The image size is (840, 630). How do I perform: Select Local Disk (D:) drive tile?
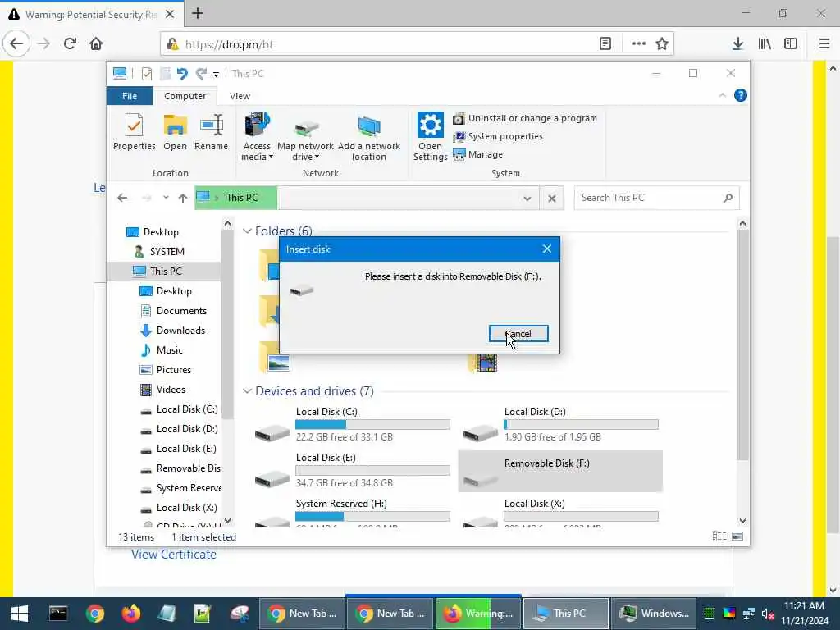point(560,426)
